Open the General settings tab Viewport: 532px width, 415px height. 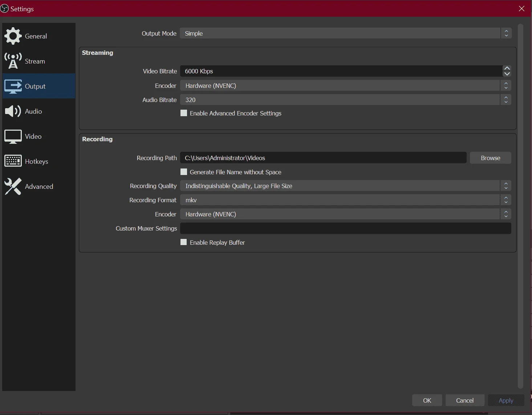tap(39, 36)
